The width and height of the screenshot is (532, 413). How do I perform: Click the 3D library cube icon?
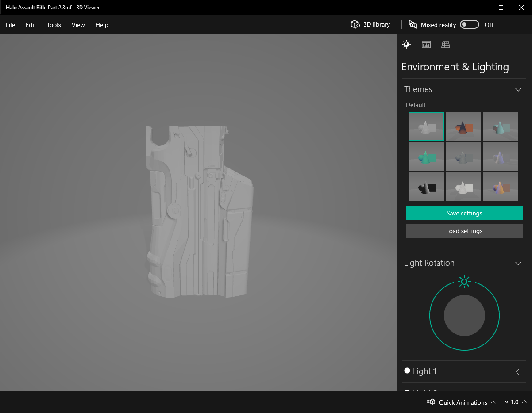(355, 24)
